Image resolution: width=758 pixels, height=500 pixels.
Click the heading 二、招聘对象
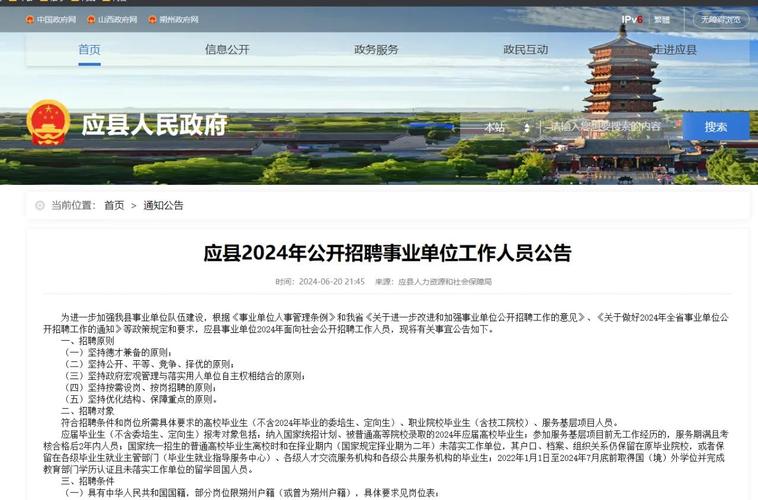click(x=87, y=411)
